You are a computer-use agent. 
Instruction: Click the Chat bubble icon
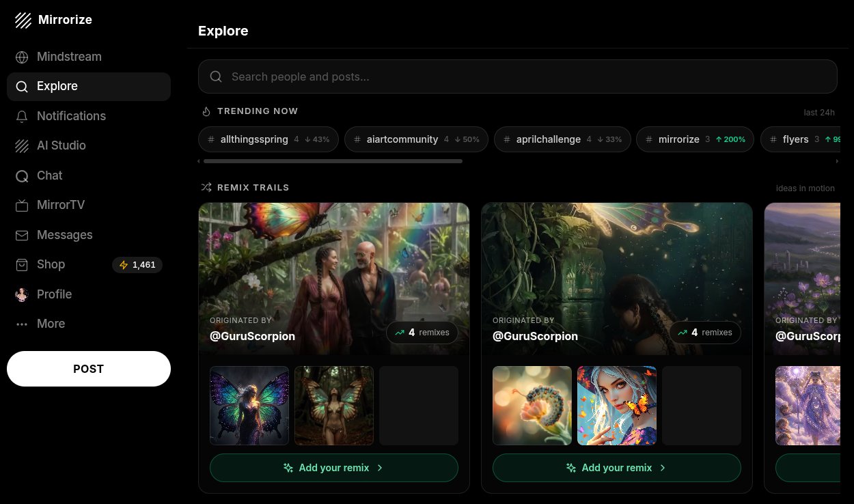22,176
